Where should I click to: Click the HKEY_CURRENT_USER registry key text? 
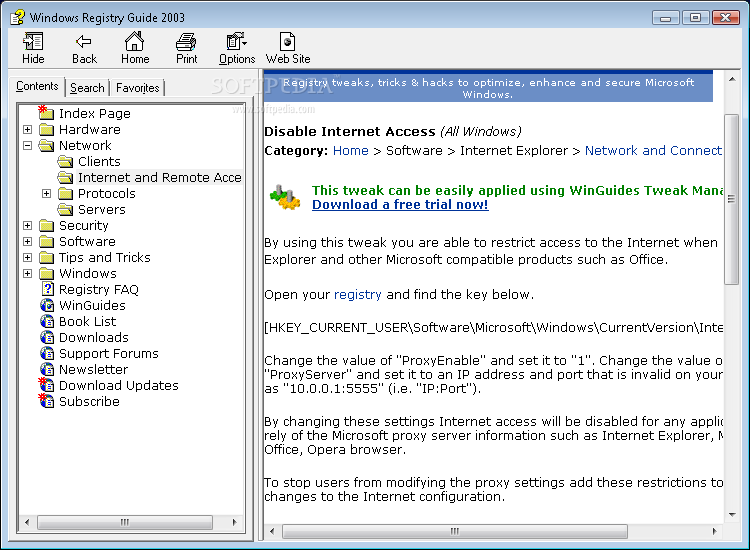point(493,328)
